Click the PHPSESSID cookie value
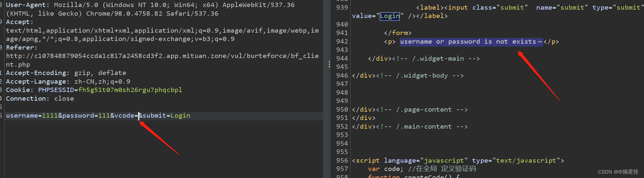 tap(130, 90)
